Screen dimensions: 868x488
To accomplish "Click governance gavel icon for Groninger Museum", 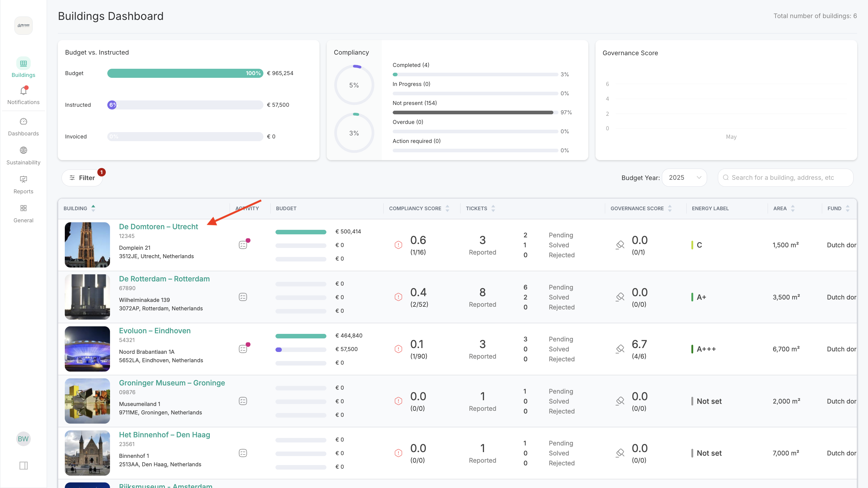I will pyautogui.click(x=620, y=401).
